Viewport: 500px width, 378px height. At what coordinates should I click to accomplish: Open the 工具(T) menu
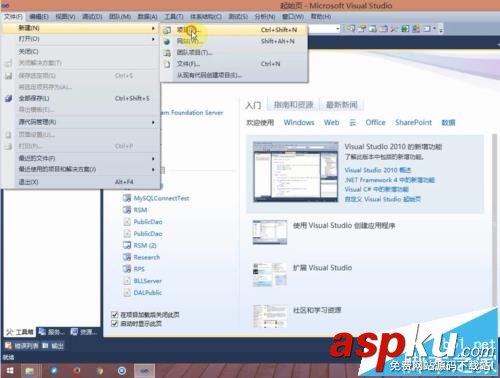point(174,16)
